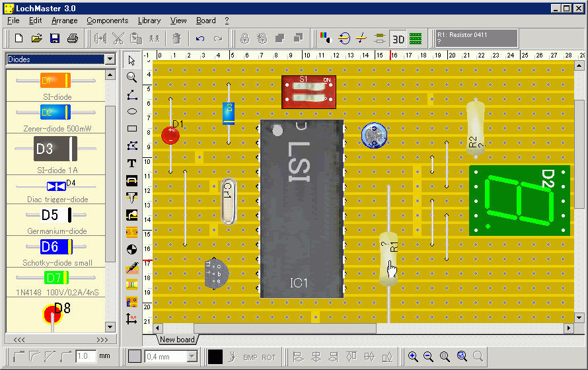Save the board with the floppy disk icon
Image resolution: width=588 pixels, height=370 pixels.
pos(55,38)
